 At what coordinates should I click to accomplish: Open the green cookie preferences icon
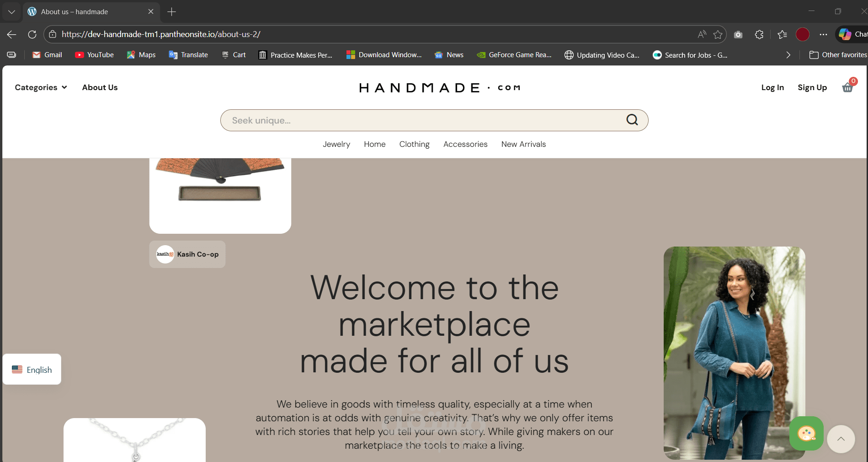point(806,433)
